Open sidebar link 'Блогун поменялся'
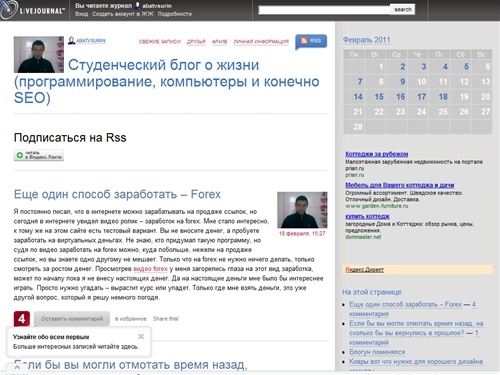Image resolution: width=500 pixels, height=375 pixels. [x=377, y=352]
